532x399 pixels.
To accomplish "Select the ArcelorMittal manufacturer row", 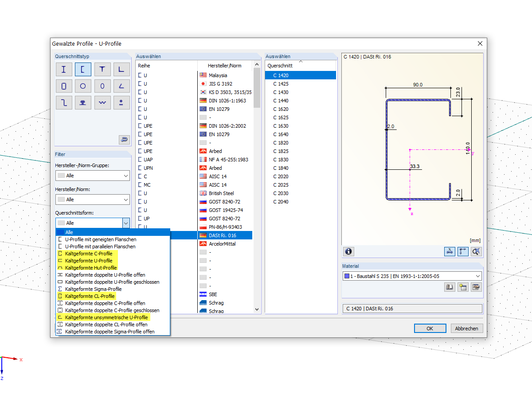I will click(225, 244).
